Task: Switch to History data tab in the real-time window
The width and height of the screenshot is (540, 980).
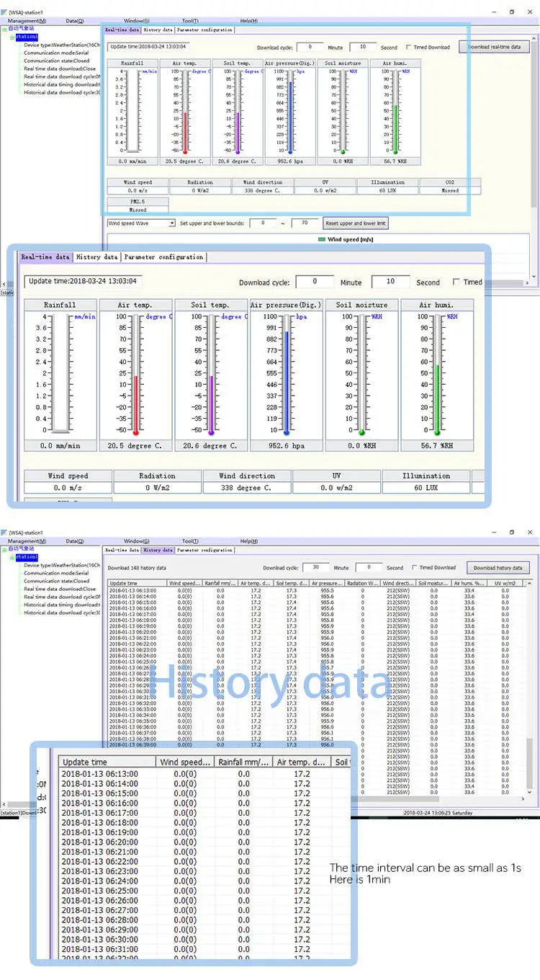Action: 158,30
